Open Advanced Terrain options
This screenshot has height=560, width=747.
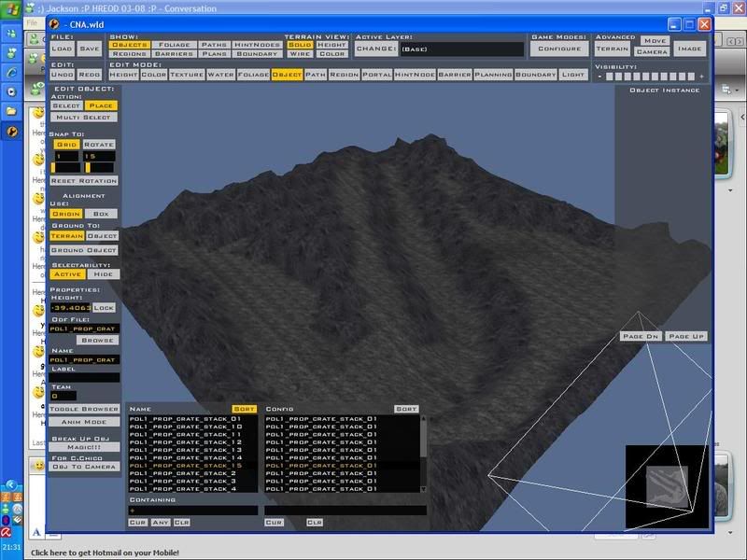(x=613, y=49)
